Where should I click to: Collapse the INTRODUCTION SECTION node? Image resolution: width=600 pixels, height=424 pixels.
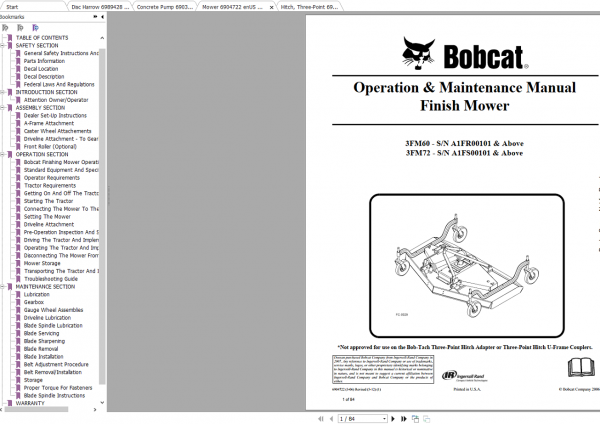tap(3, 92)
